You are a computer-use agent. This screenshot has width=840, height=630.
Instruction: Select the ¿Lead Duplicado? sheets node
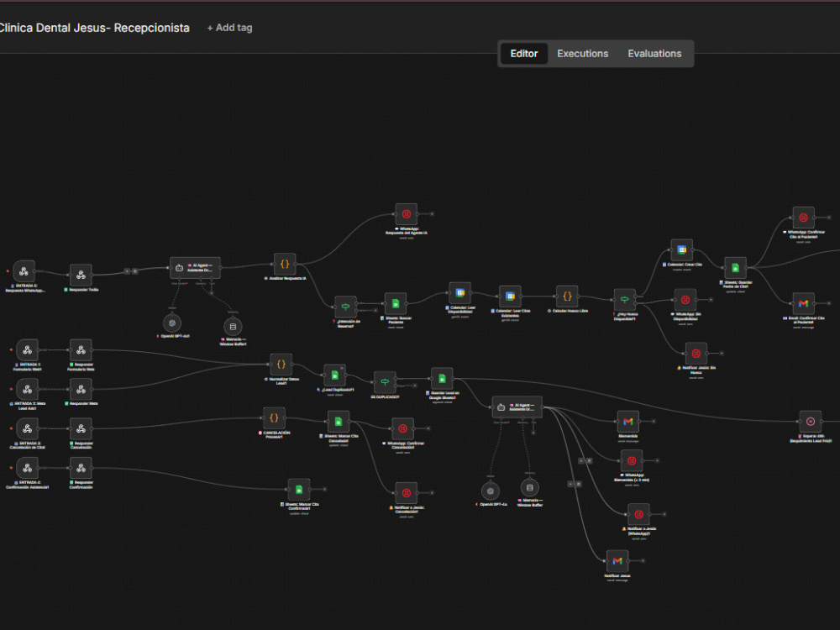click(335, 375)
